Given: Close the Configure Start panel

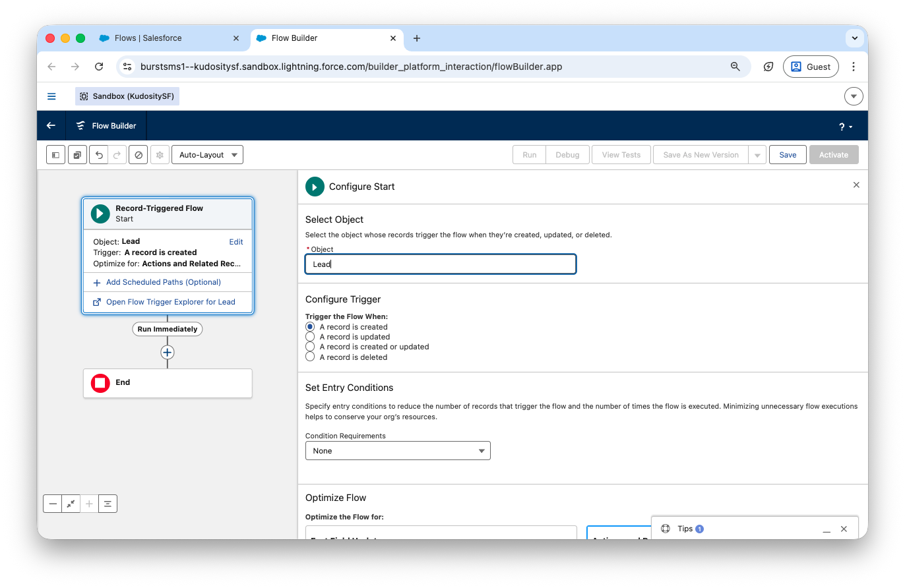Looking at the screenshot, I should (856, 185).
